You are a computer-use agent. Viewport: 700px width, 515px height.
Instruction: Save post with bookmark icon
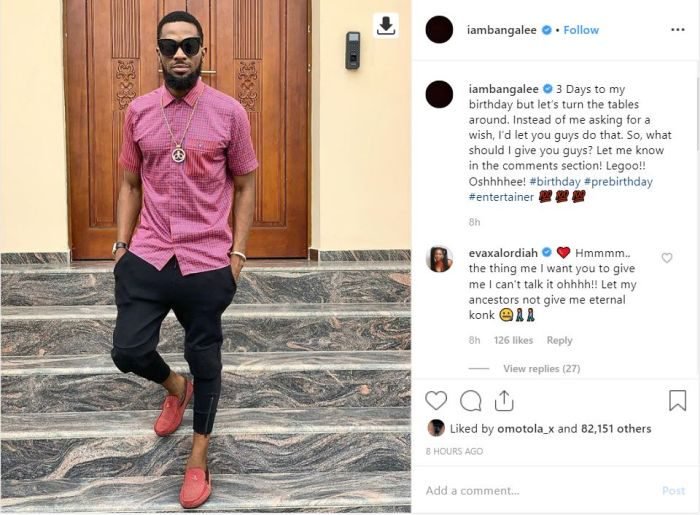click(677, 400)
